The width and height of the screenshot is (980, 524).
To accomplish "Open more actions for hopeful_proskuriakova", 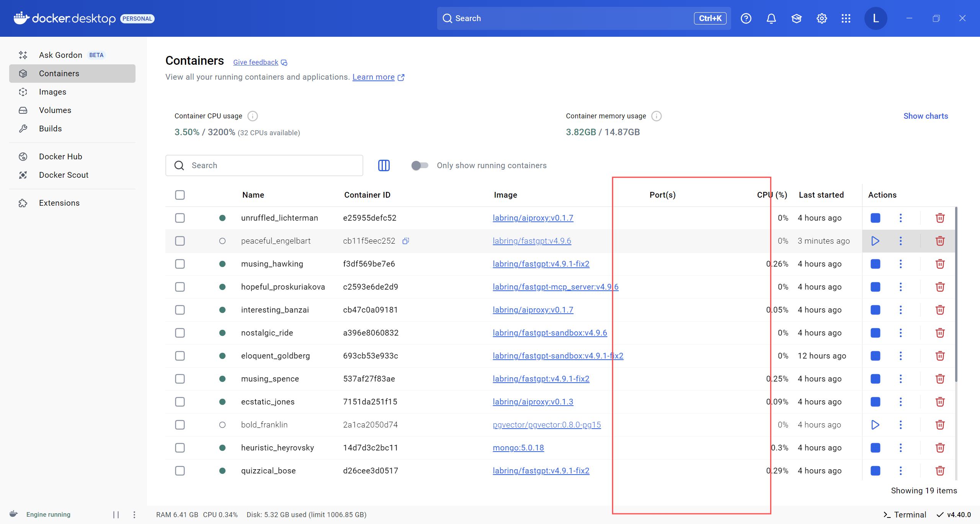I will click(900, 287).
